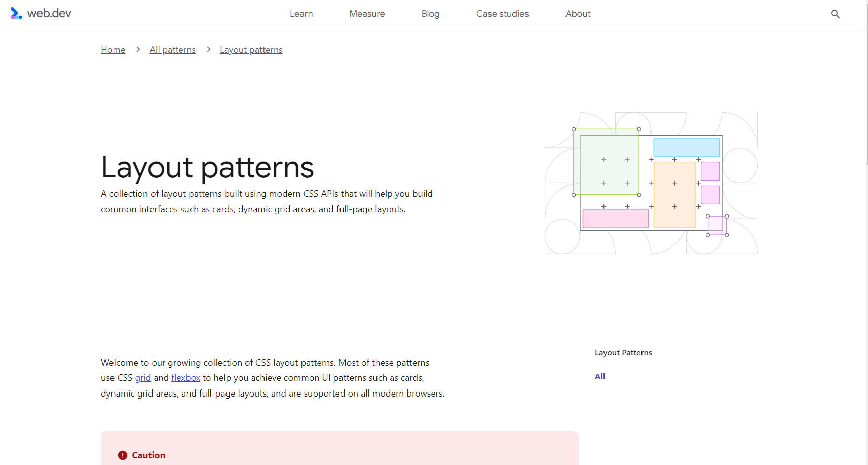This screenshot has height=465, width=868.
Task: Open the search icon
Action: click(835, 14)
